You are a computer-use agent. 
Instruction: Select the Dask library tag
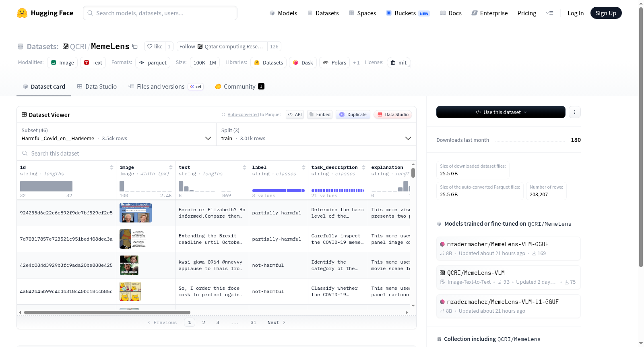click(303, 62)
